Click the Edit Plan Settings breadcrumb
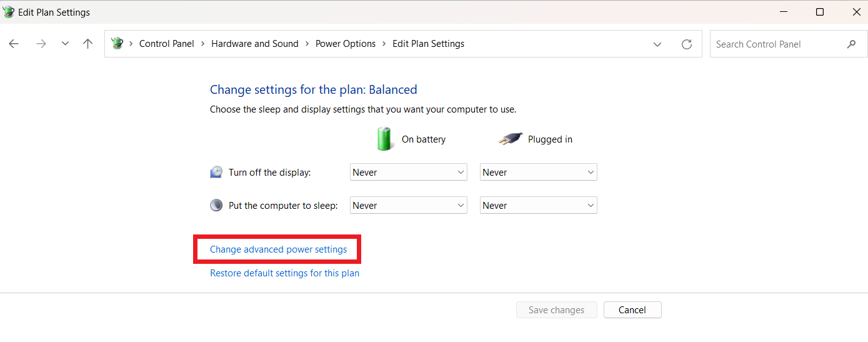 428,44
